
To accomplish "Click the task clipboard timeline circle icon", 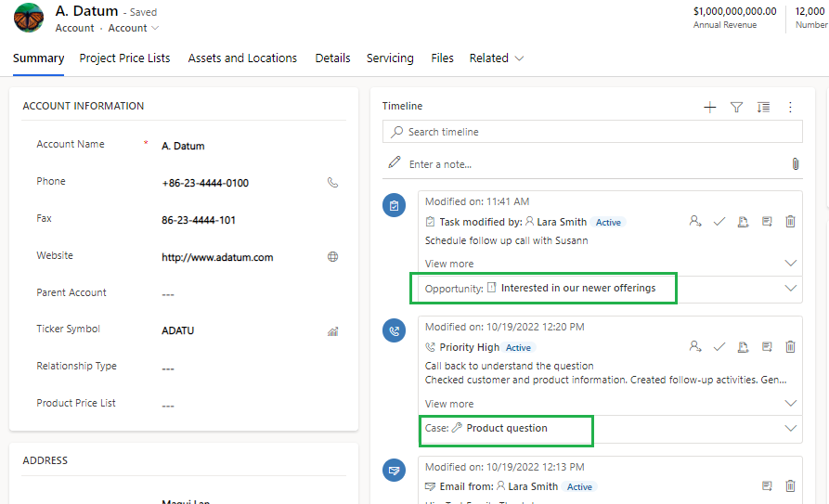I will (x=394, y=205).
